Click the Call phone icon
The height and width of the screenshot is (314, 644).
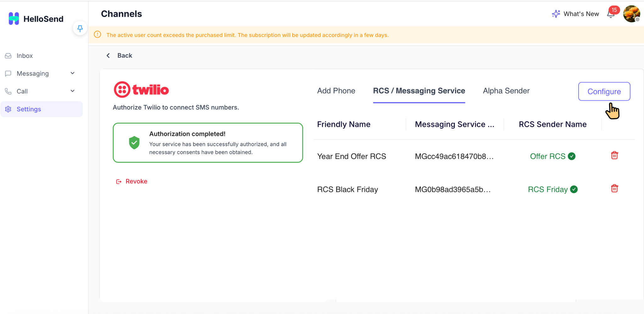[8, 91]
